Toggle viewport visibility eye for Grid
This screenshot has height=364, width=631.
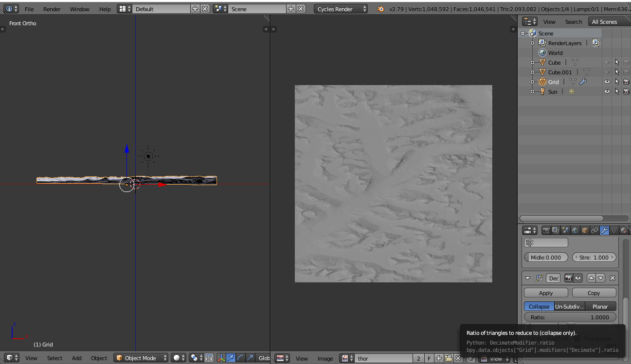607,82
